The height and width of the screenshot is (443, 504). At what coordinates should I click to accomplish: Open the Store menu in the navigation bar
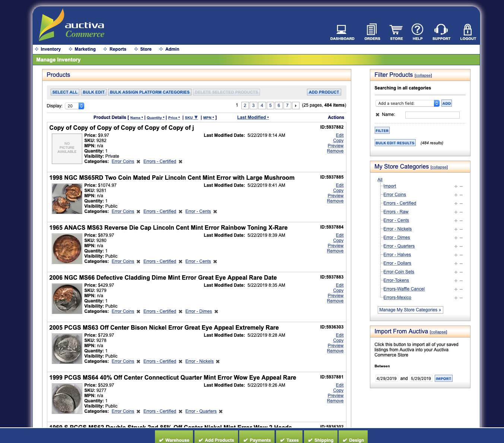tap(146, 49)
